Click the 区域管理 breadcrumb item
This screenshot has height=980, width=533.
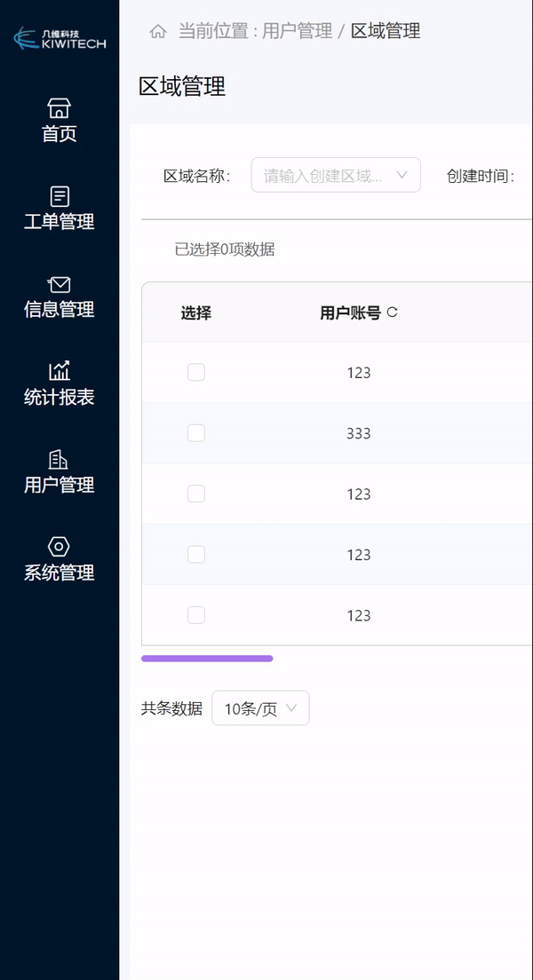click(x=386, y=30)
